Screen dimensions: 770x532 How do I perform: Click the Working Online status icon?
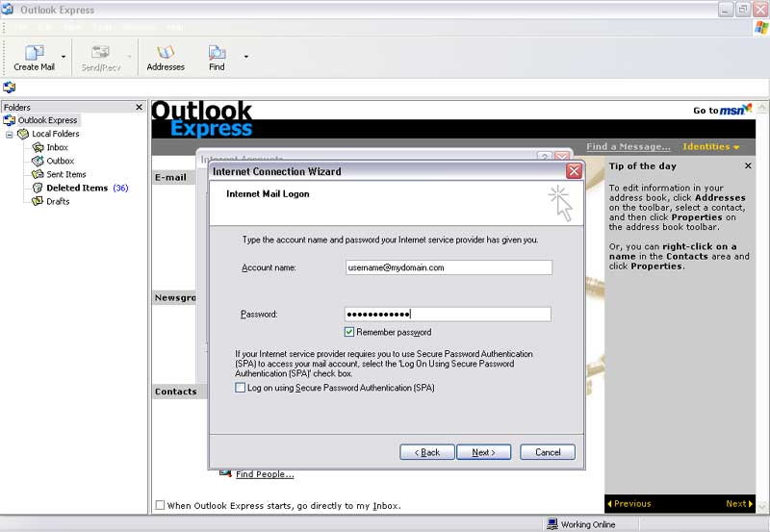point(552,524)
